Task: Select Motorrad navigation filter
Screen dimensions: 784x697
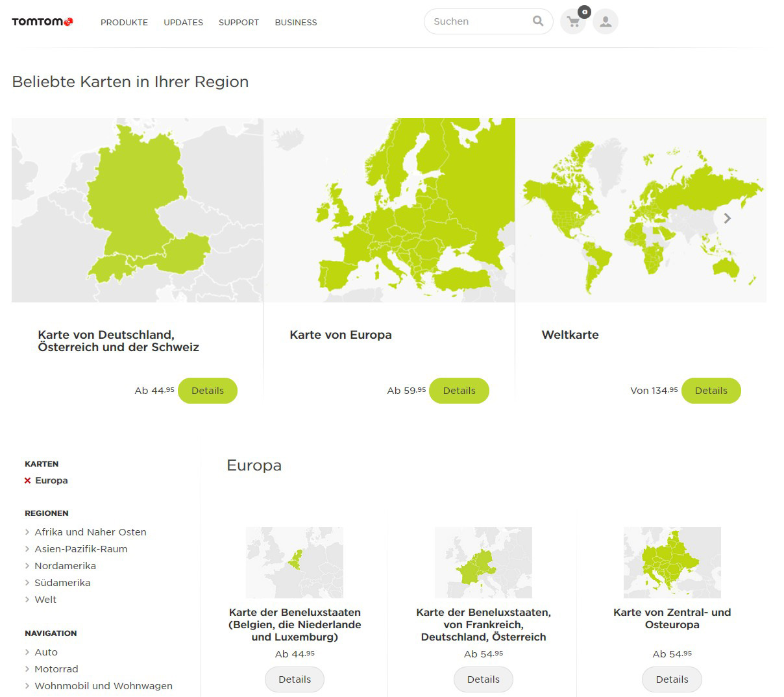Action: [x=56, y=669]
